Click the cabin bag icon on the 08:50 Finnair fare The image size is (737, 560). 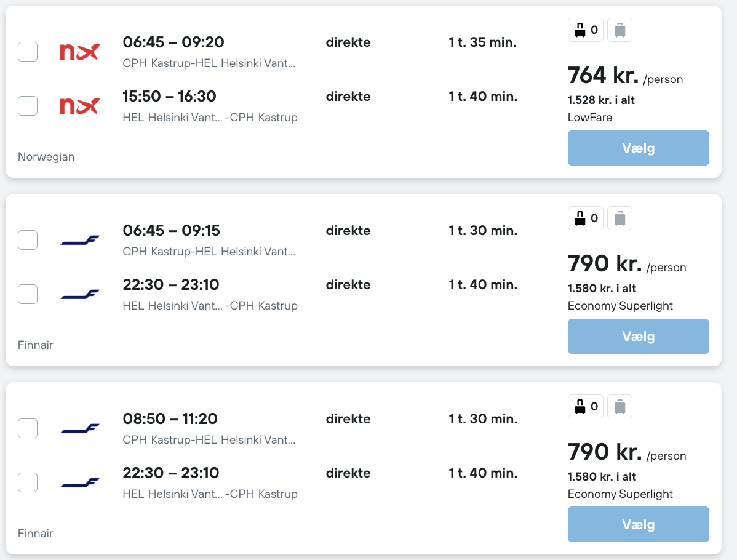point(585,406)
